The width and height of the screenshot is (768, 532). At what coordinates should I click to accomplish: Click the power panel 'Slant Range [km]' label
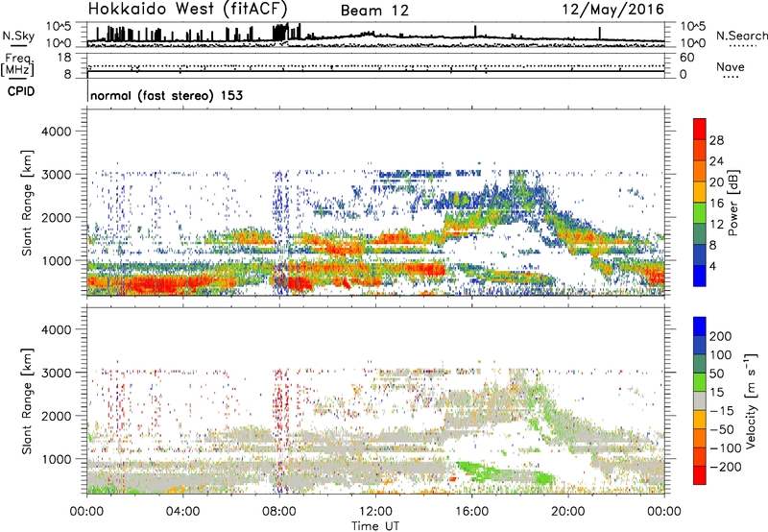pyautogui.click(x=27, y=203)
